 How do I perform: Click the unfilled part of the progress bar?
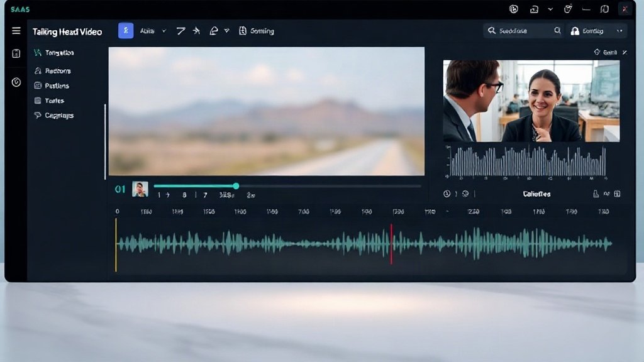coord(330,186)
